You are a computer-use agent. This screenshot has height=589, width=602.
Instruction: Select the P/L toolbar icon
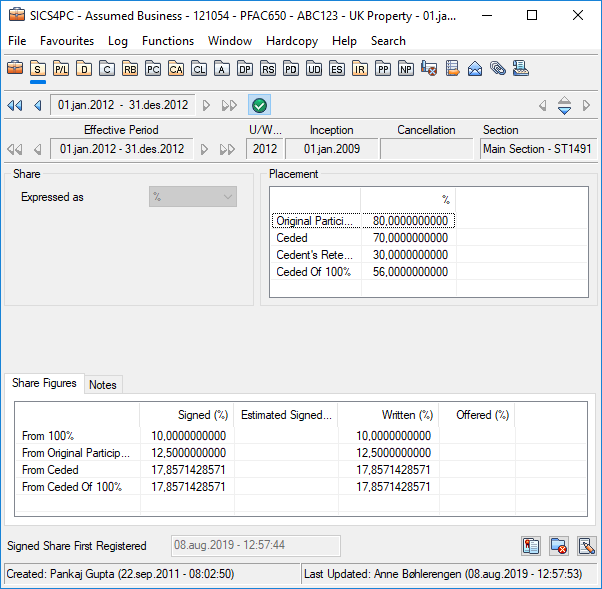61,69
